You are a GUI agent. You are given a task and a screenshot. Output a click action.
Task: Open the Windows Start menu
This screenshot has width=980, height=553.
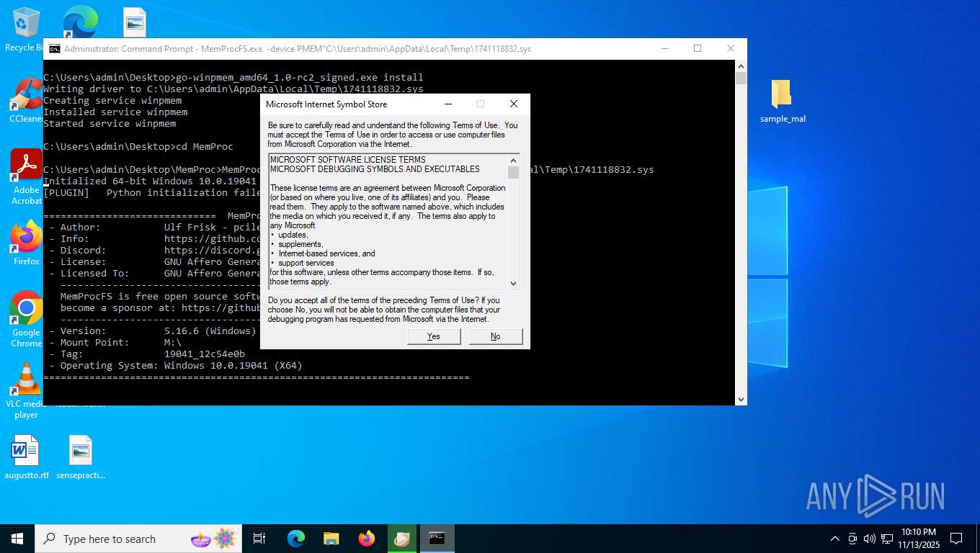(x=17, y=539)
